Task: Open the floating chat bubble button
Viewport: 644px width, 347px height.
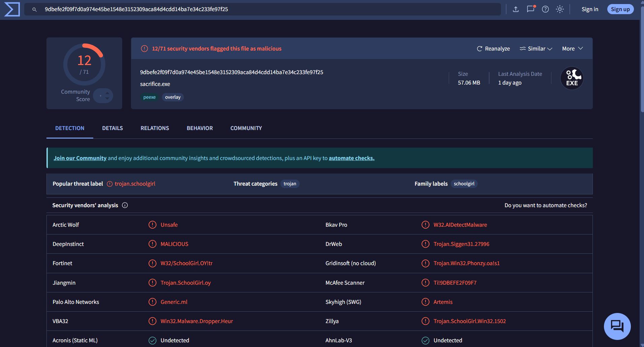Action: click(x=617, y=326)
